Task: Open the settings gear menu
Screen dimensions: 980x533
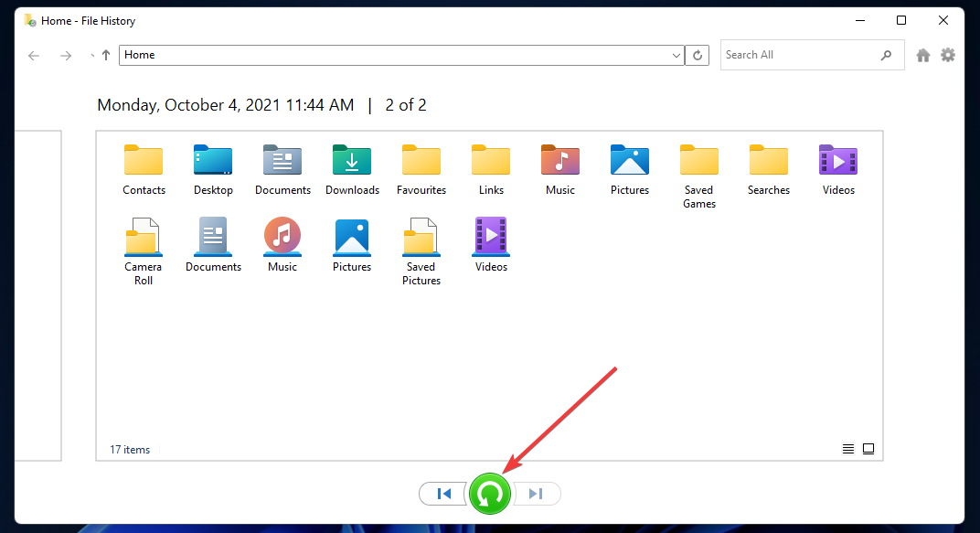Action: click(x=948, y=55)
